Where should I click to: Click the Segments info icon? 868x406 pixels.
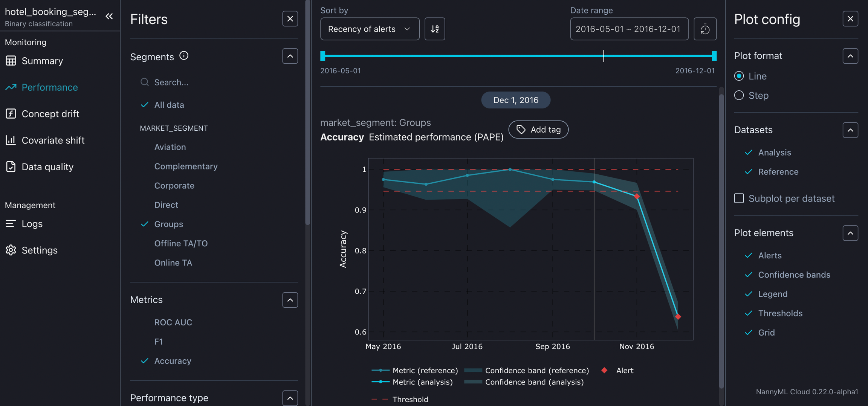point(183,56)
